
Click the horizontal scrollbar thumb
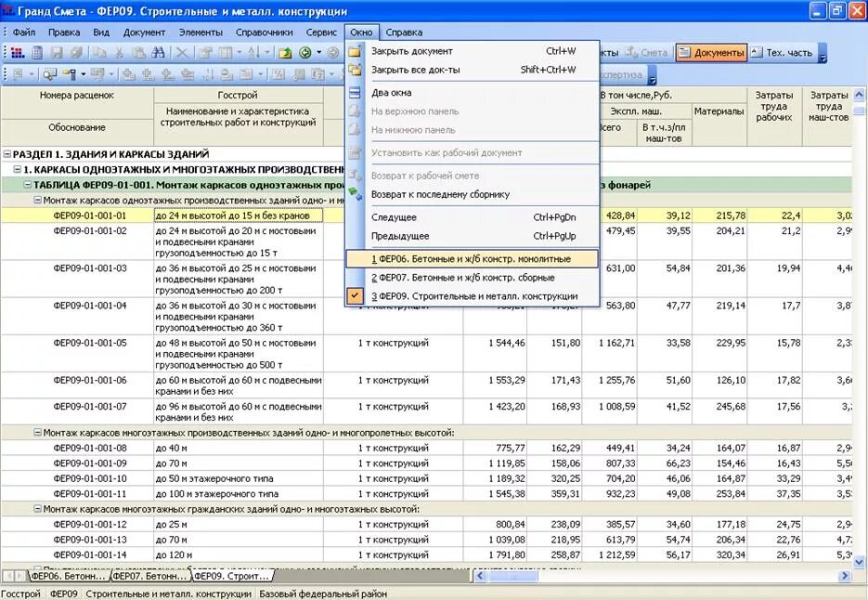pyautogui.click(x=512, y=576)
